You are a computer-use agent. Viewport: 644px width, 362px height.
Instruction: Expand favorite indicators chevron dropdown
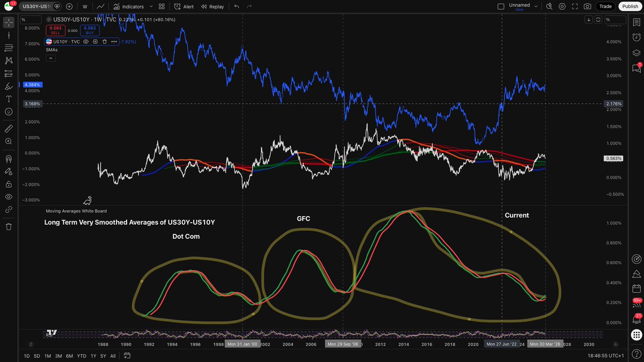click(x=151, y=6)
